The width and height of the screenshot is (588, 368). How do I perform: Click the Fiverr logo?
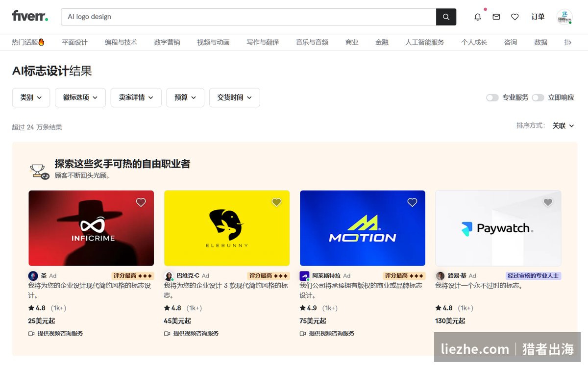(30, 16)
